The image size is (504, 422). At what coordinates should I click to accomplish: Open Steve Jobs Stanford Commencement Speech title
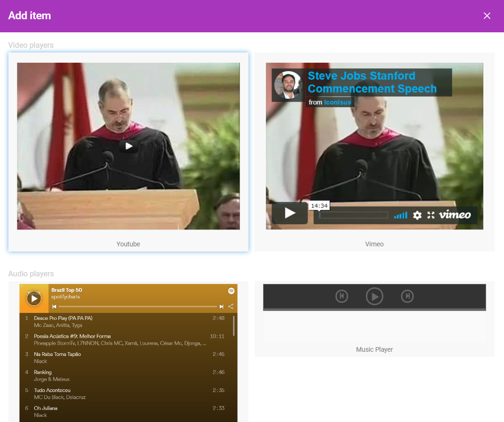coord(372,82)
